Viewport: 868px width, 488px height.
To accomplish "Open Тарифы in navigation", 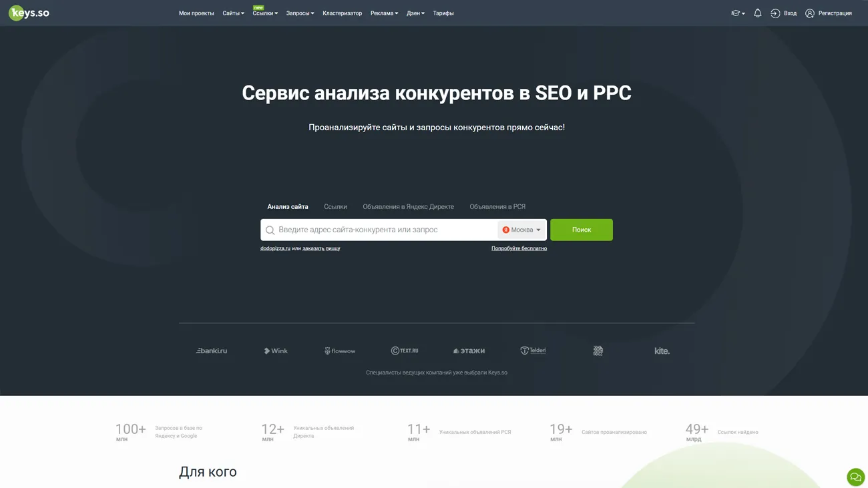I will coord(443,13).
